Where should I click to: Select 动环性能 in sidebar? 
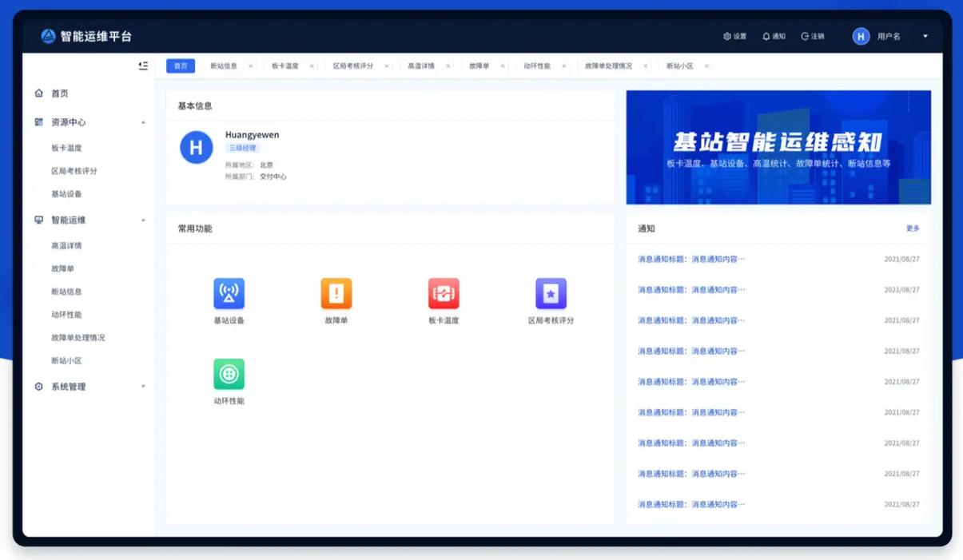click(66, 315)
